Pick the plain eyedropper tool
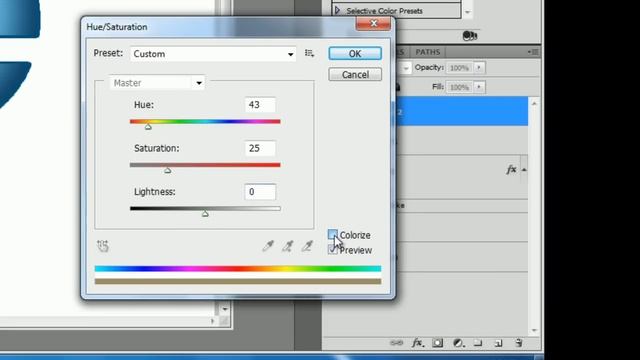Viewport: 640px width, 360px height. [268, 246]
